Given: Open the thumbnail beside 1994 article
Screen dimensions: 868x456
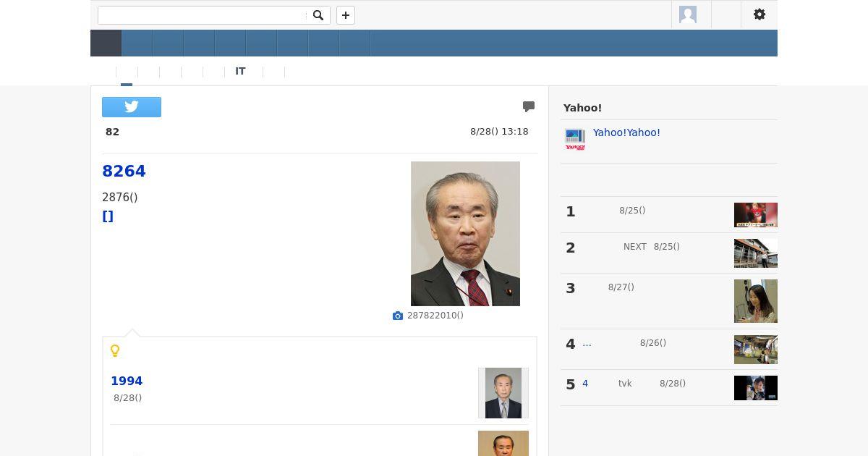Looking at the screenshot, I should coord(503,393).
